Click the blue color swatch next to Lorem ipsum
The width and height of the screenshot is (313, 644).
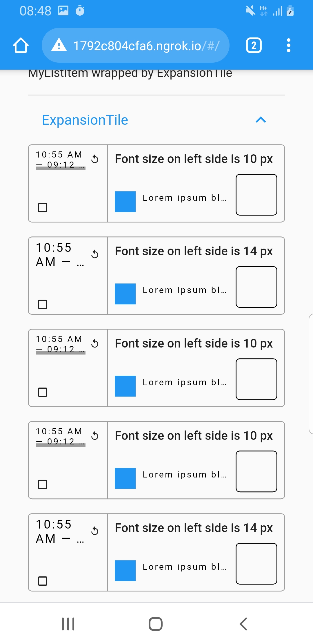click(125, 202)
